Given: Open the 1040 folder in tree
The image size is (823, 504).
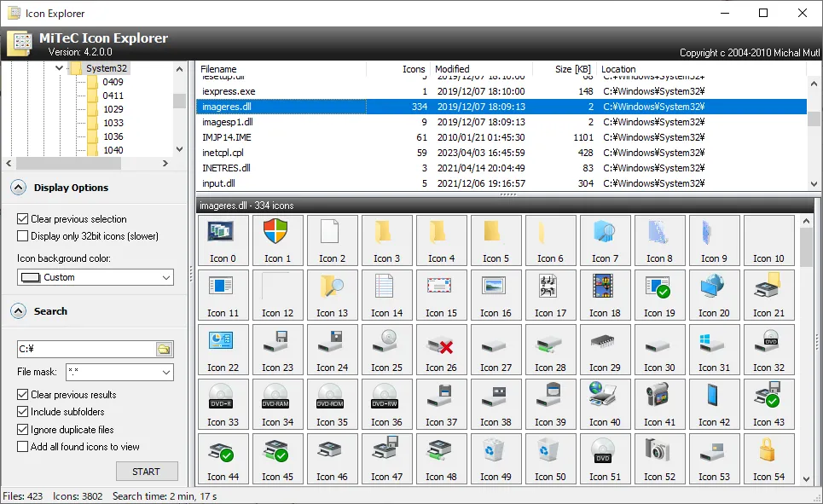Looking at the screenshot, I should 113,150.
